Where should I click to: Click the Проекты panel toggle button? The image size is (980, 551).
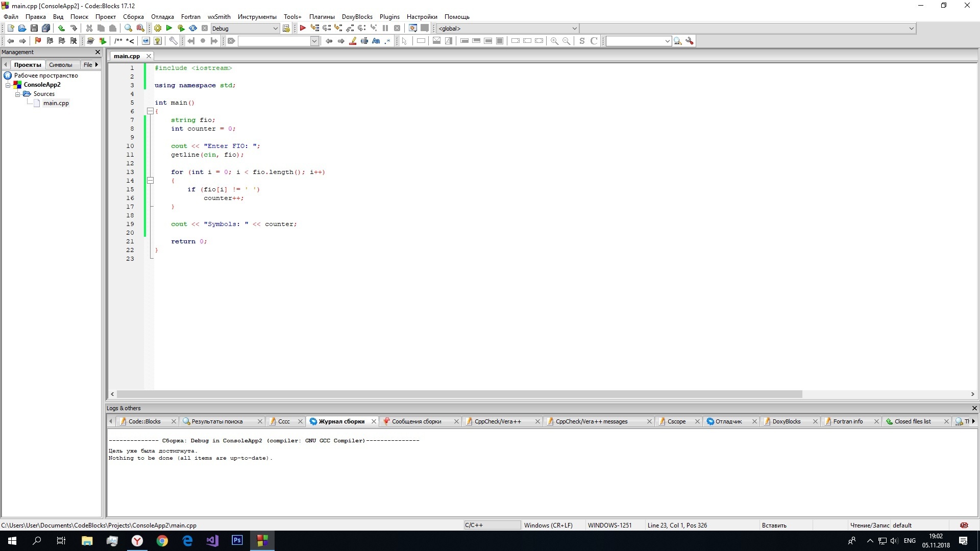pos(27,64)
